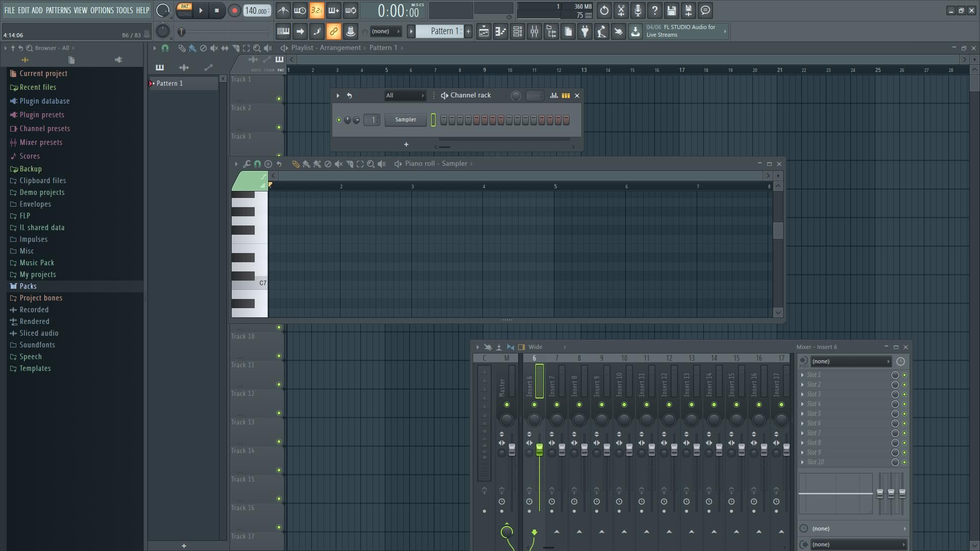Select the draw pencil tool in the playlist
980x551 pixels.
click(x=182, y=48)
